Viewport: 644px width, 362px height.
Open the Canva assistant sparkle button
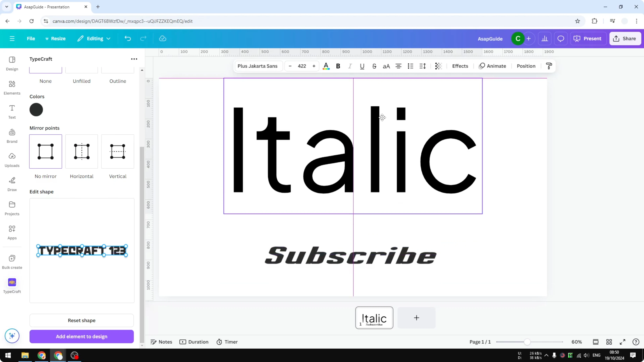tap(12, 336)
